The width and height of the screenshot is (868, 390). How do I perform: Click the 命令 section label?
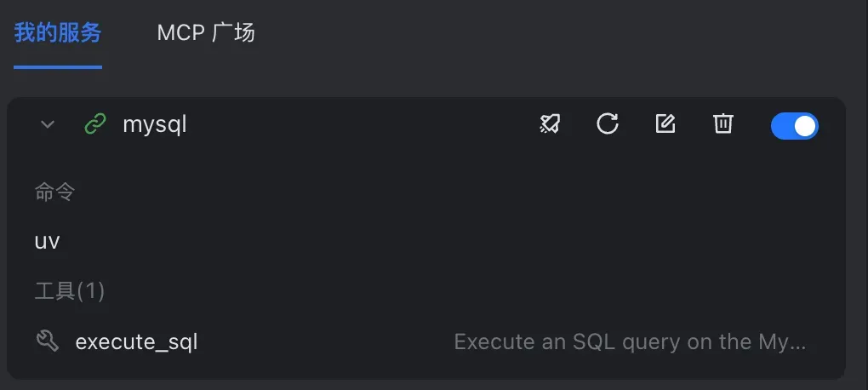54,192
